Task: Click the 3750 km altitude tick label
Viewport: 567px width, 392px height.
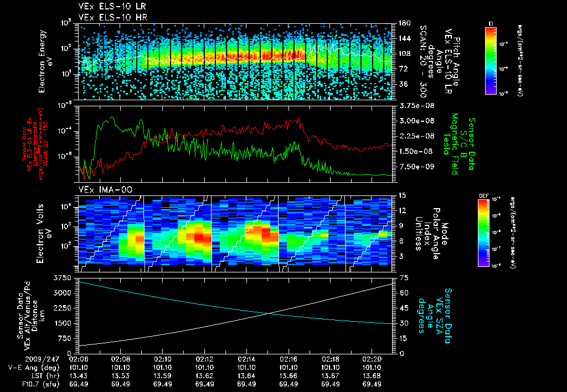Action: pyautogui.click(x=62, y=278)
